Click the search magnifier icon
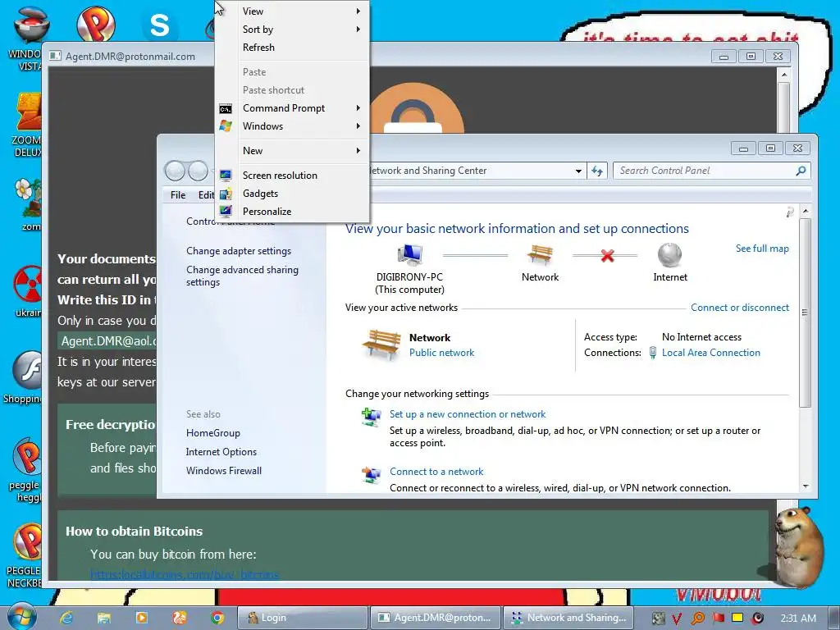 coord(801,171)
